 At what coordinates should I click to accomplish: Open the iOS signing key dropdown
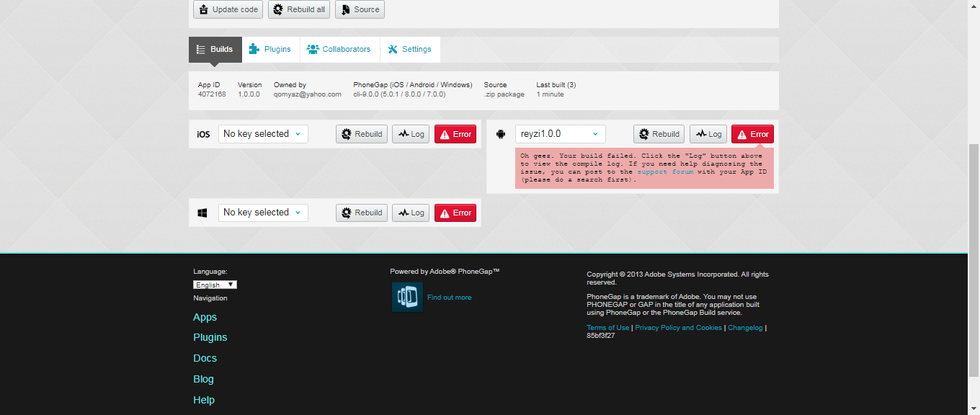(263, 134)
